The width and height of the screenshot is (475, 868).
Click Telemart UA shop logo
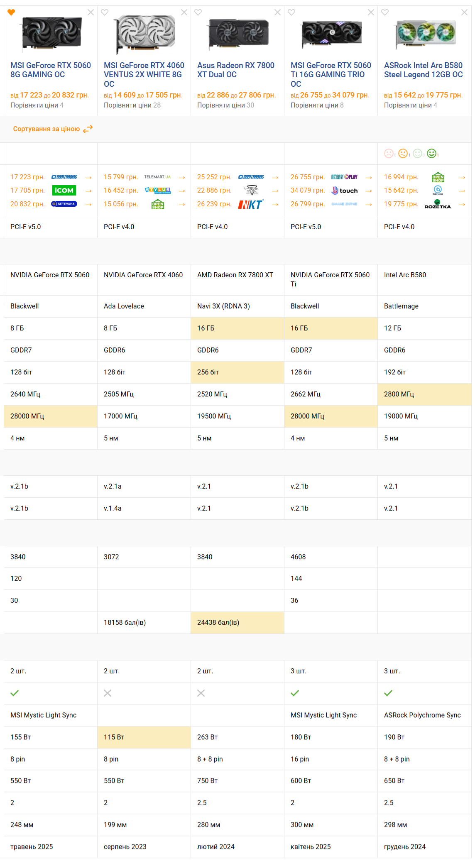click(x=157, y=177)
